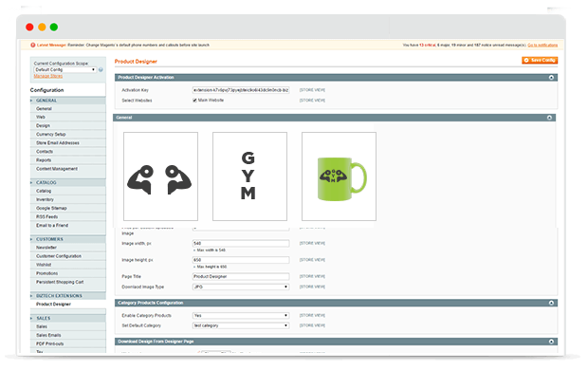The width and height of the screenshot is (588, 371).
Task: Select Google Sitemap in the sidebar
Action: click(51, 208)
